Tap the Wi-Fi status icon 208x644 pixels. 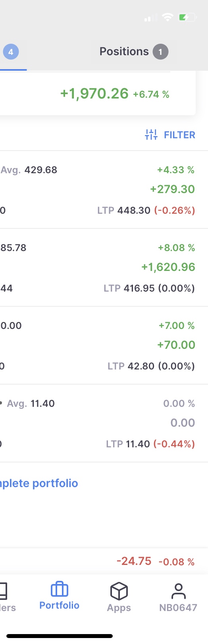pos(168,17)
